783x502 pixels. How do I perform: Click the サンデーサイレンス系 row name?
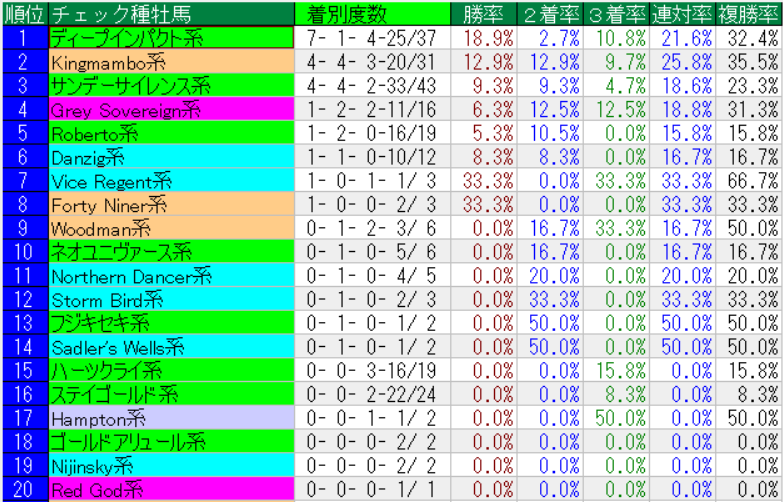(170, 85)
